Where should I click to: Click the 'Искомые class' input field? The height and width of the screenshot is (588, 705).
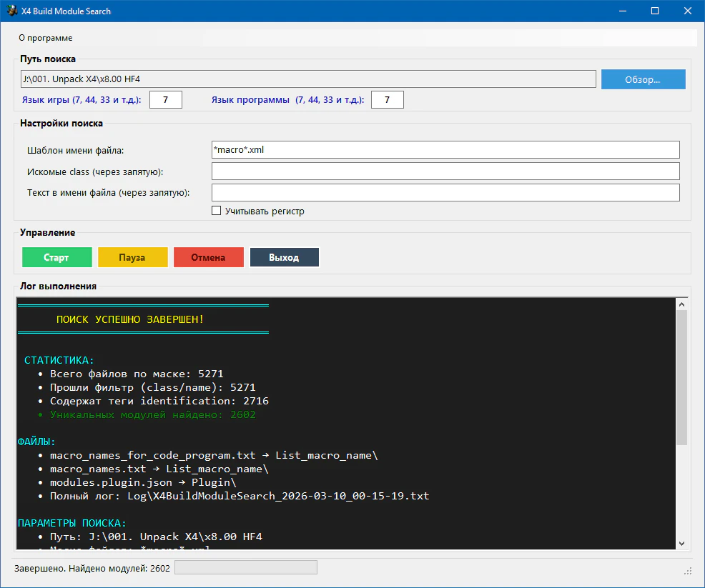click(445, 171)
